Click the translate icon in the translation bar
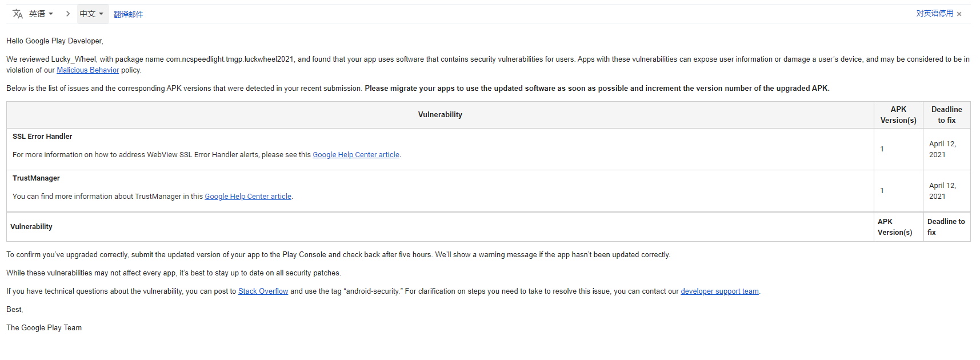 click(x=18, y=14)
